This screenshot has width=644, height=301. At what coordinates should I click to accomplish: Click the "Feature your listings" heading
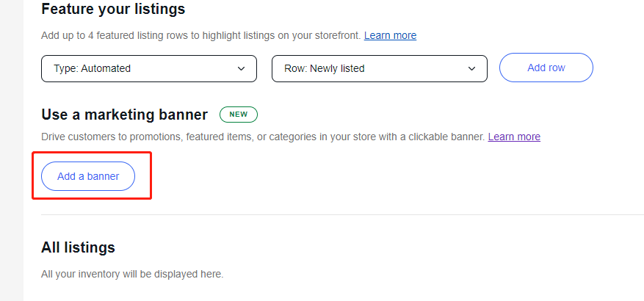(113, 10)
